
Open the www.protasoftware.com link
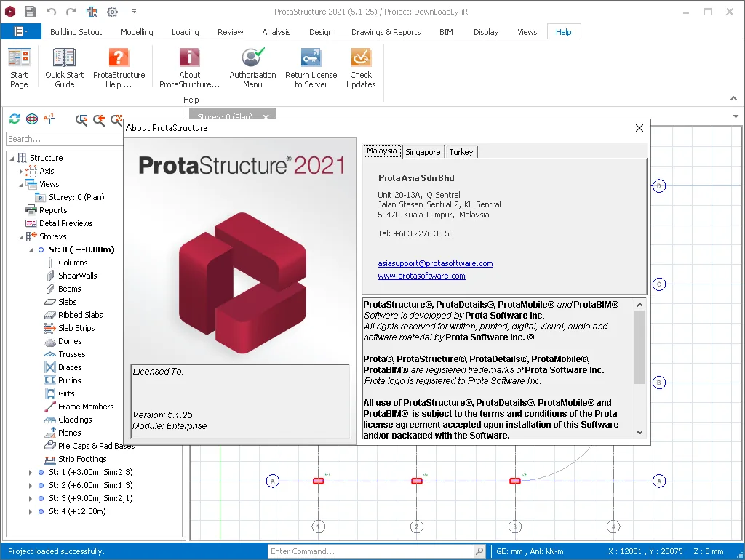coord(421,276)
